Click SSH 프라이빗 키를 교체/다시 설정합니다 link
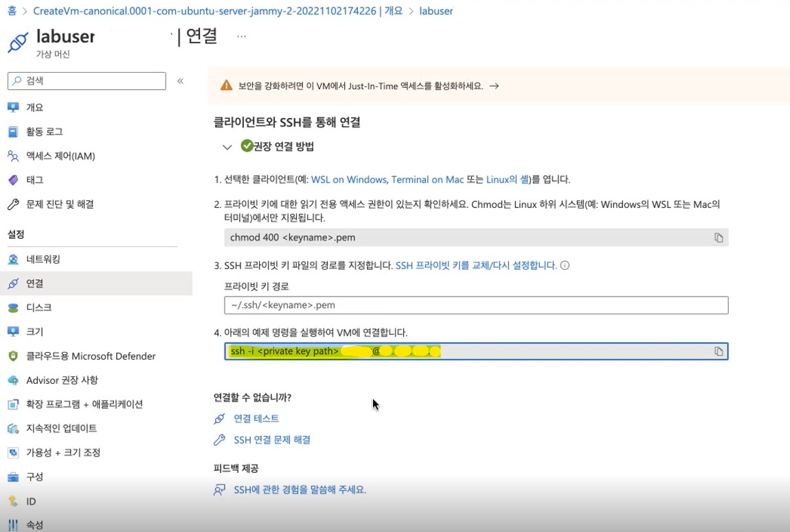 (x=476, y=266)
